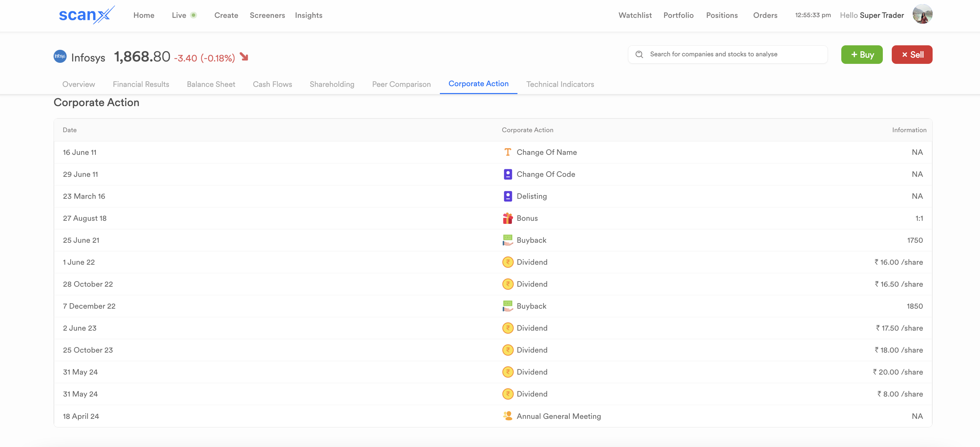Click the ₹ 17.50 /share dividend value
This screenshot has width=980, height=447.
pyautogui.click(x=899, y=328)
